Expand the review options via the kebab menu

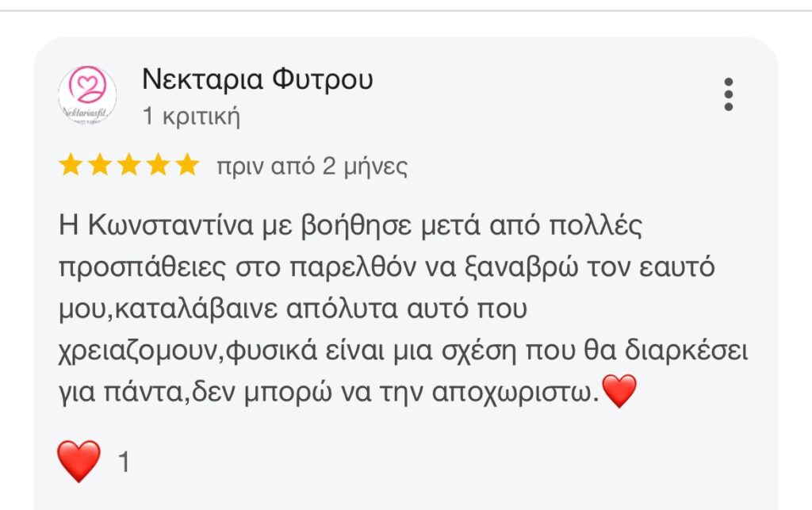tap(728, 94)
